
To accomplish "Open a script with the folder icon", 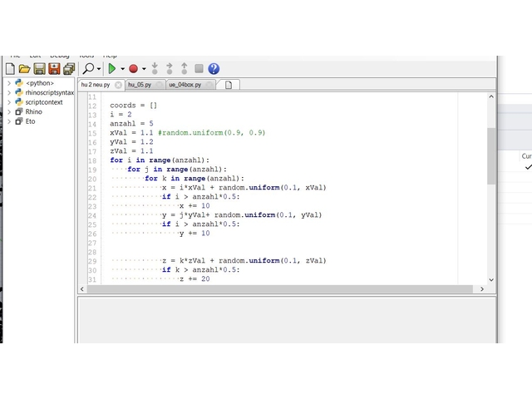I will coord(24,69).
